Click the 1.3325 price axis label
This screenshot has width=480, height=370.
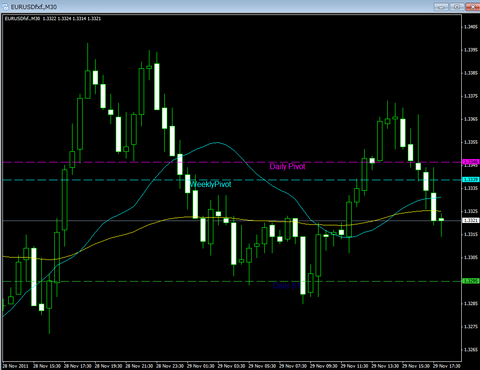pyautogui.click(x=471, y=211)
